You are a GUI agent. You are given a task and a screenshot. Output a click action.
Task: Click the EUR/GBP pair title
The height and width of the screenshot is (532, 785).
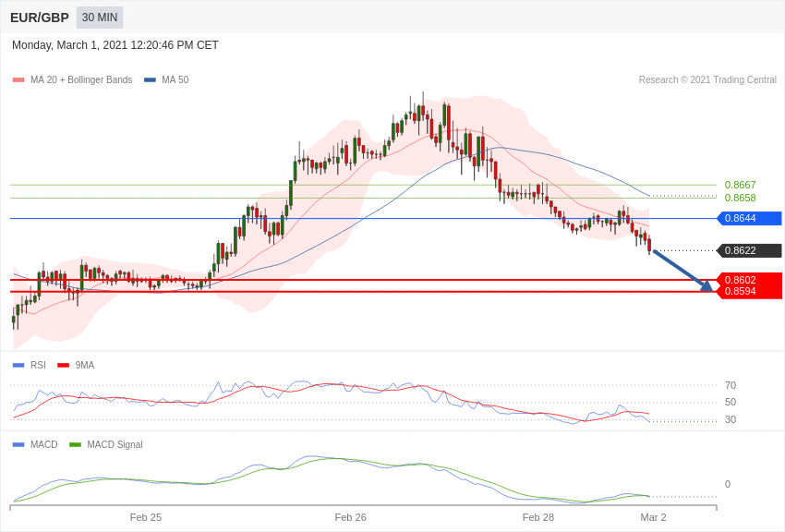(x=40, y=18)
